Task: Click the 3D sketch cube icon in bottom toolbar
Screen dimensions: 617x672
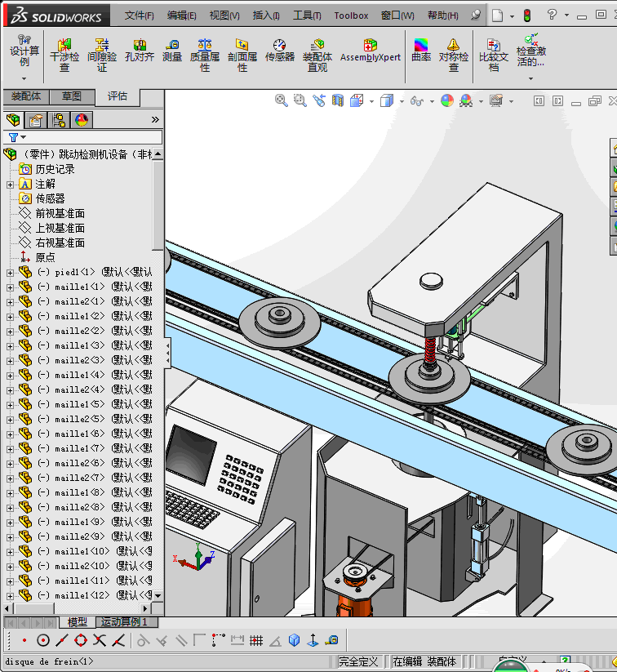Action: 294,640
